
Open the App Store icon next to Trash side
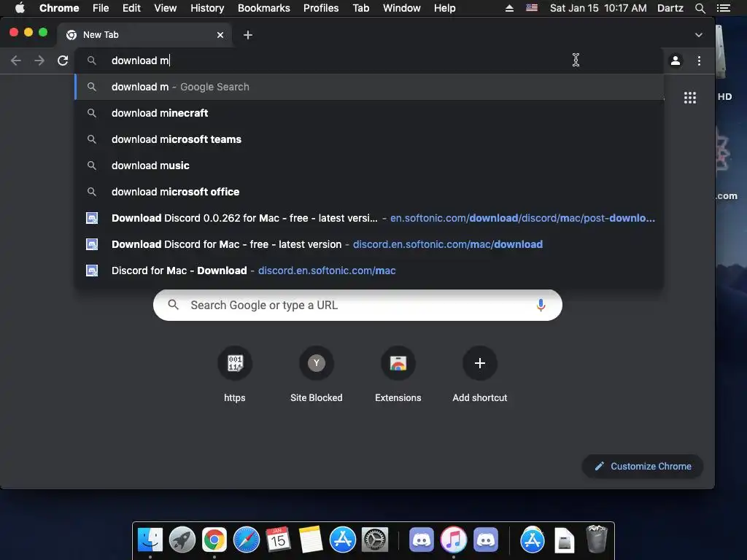tap(532, 540)
